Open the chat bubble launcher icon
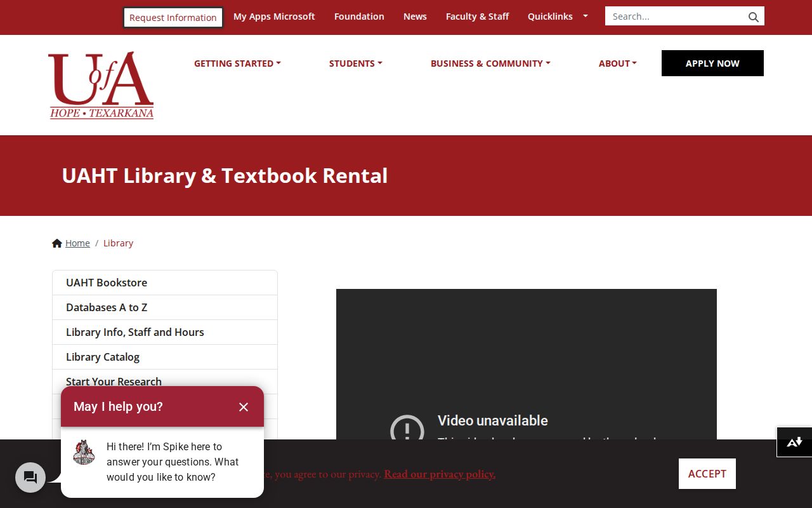The height and width of the screenshot is (508, 812). click(x=30, y=478)
